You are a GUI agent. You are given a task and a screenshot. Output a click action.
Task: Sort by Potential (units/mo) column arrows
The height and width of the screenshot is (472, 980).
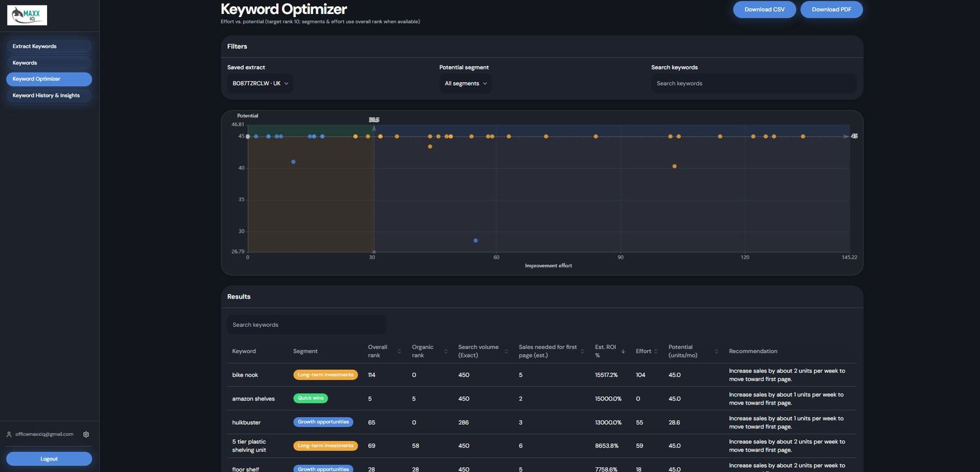pyautogui.click(x=716, y=351)
